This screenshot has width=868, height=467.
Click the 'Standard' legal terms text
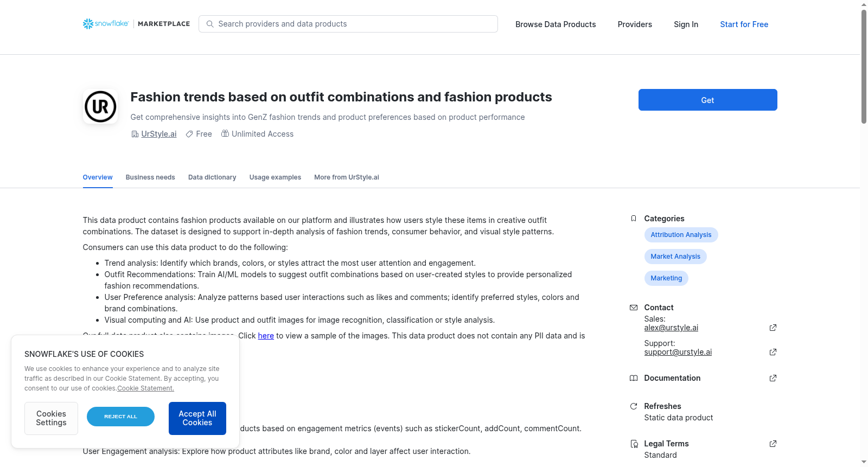(660, 455)
